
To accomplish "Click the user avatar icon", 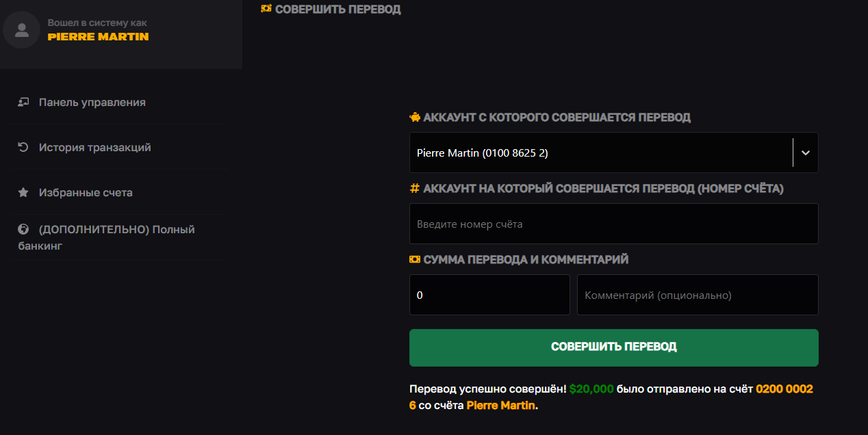I will 22,30.
